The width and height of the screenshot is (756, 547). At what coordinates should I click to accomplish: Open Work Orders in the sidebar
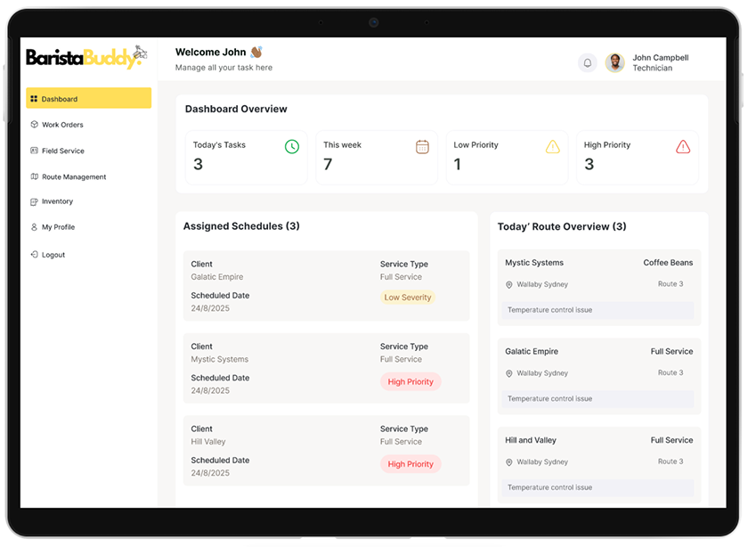pos(62,125)
